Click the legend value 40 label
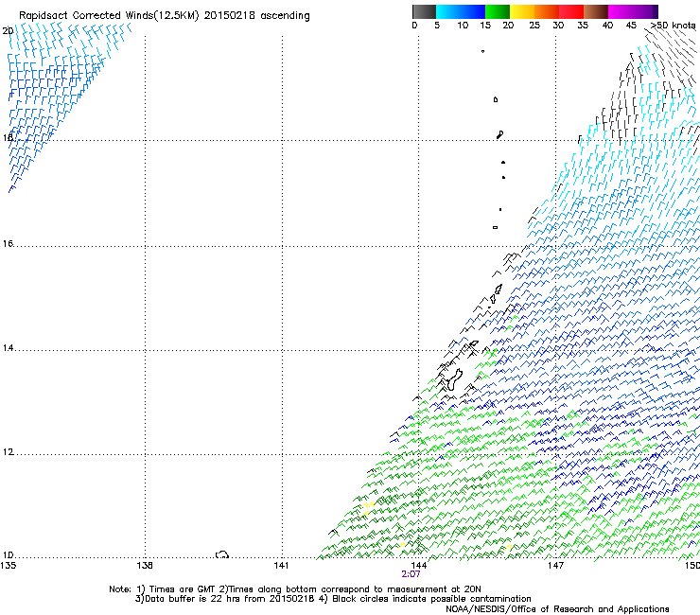This screenshot has height=615, width=700. click(x=607, y=26)
